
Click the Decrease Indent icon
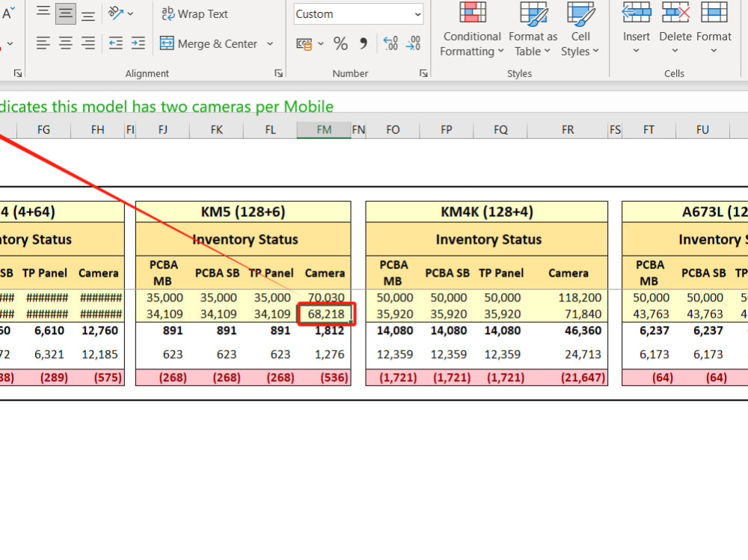click(115, 43)
